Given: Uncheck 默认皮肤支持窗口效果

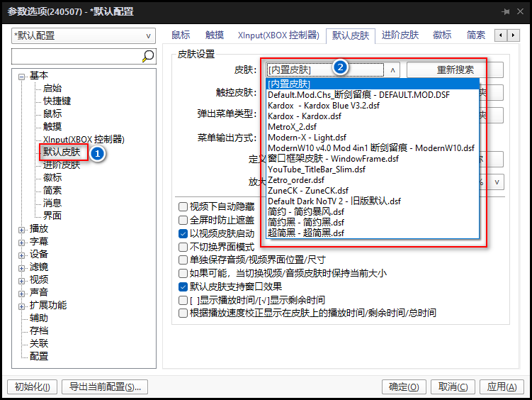Looking at the screenshot, I should [x=183, y=287].
